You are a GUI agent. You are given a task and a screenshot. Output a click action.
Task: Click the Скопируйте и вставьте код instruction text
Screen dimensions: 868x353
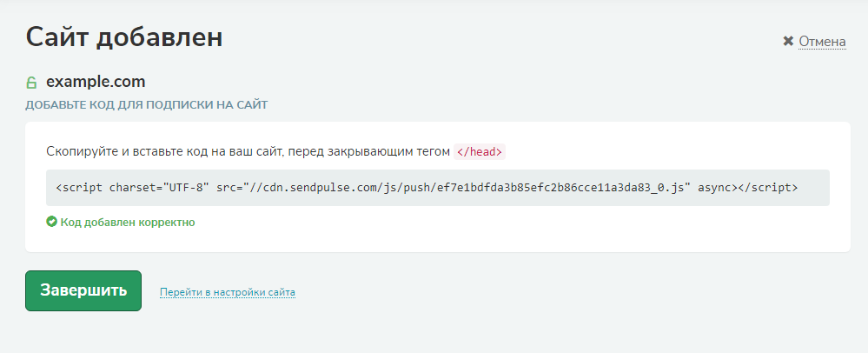point(127,152)
